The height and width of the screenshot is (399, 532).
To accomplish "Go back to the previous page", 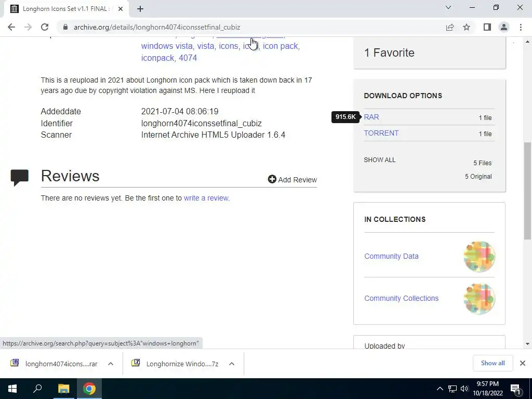I will [11, 27].
